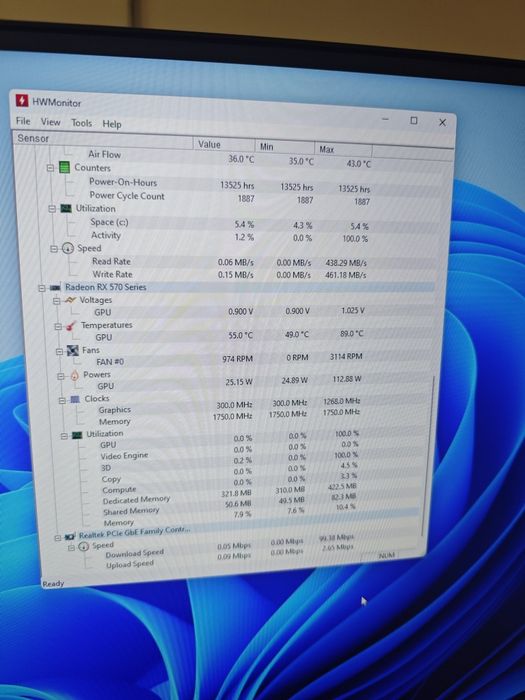Click the vertical scrollbar on the sensor list
The height and width of the screenshot is (700, 525).
(428, 455)
